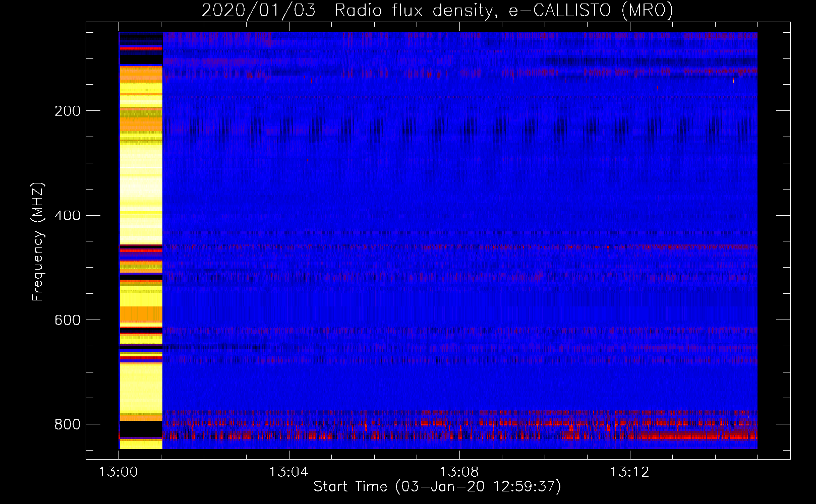
Task: Click the 400 frequency tick label
Action: (67, 216)
